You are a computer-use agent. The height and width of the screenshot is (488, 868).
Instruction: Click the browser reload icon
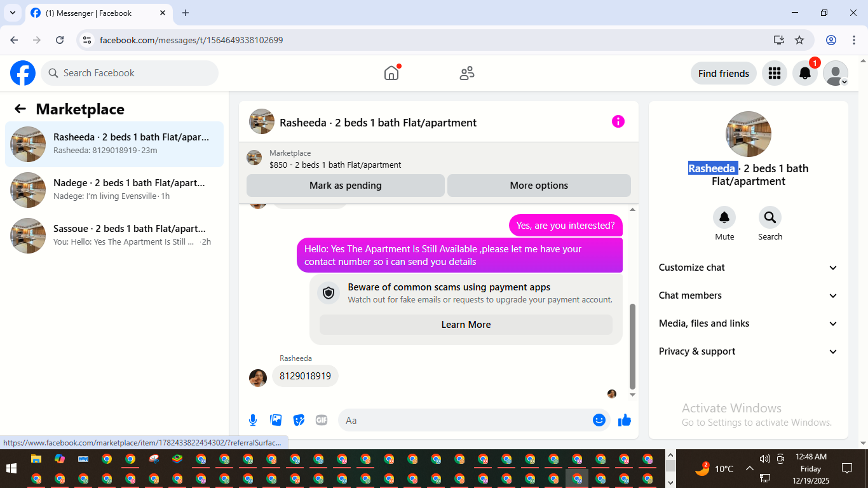(x=60, y=40)
